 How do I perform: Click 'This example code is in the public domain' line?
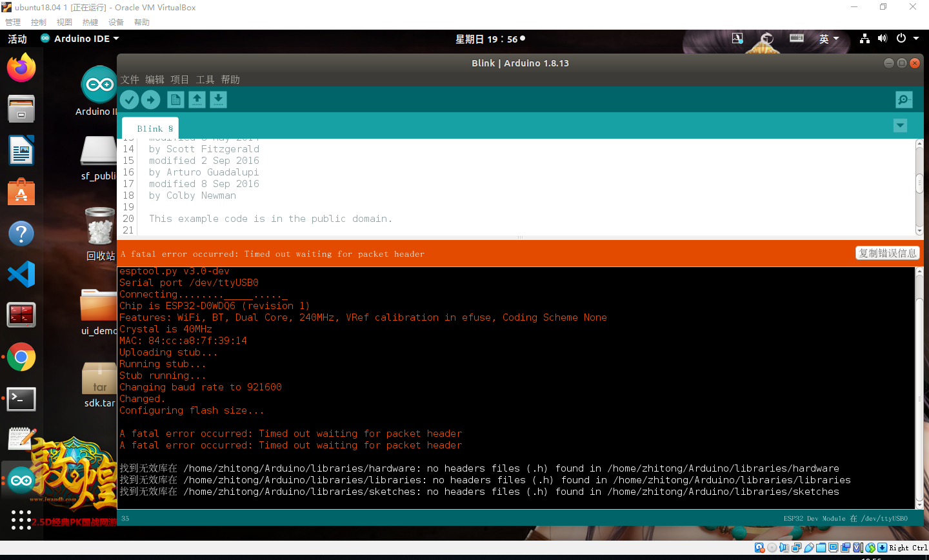pyautogui.click(x=270, y=219)
